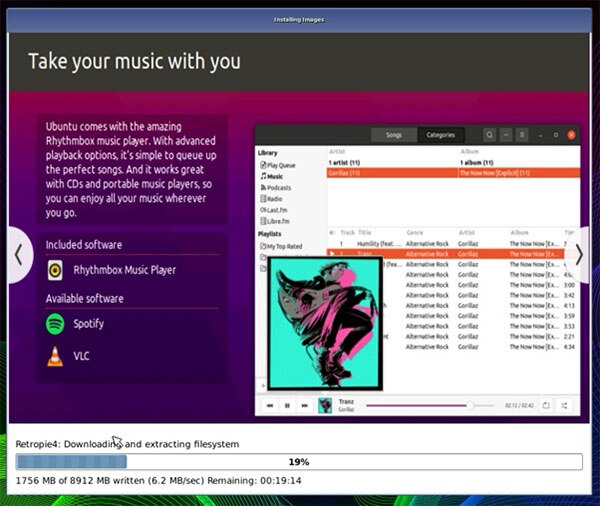Screen dimensions: 600x506
Task: Click the Genre column header
Action: 415,233
